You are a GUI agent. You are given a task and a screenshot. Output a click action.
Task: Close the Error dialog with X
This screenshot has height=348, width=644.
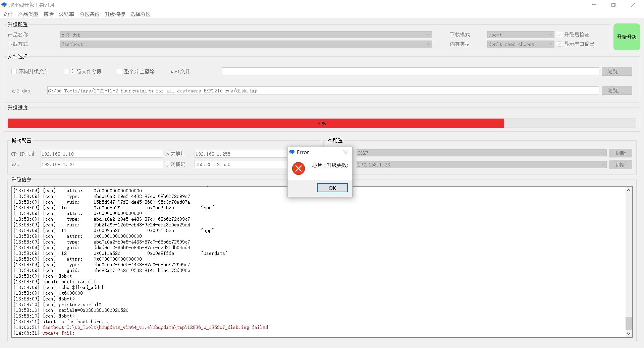pyautogui.click(x=345, y=152)
